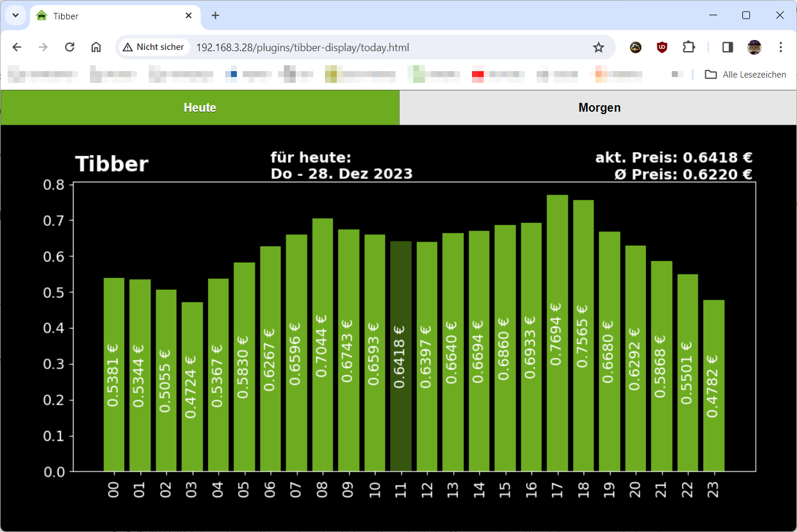Open the 'Alle Lesezeichen' folder

pyautogui.click(x=745, y=75)
